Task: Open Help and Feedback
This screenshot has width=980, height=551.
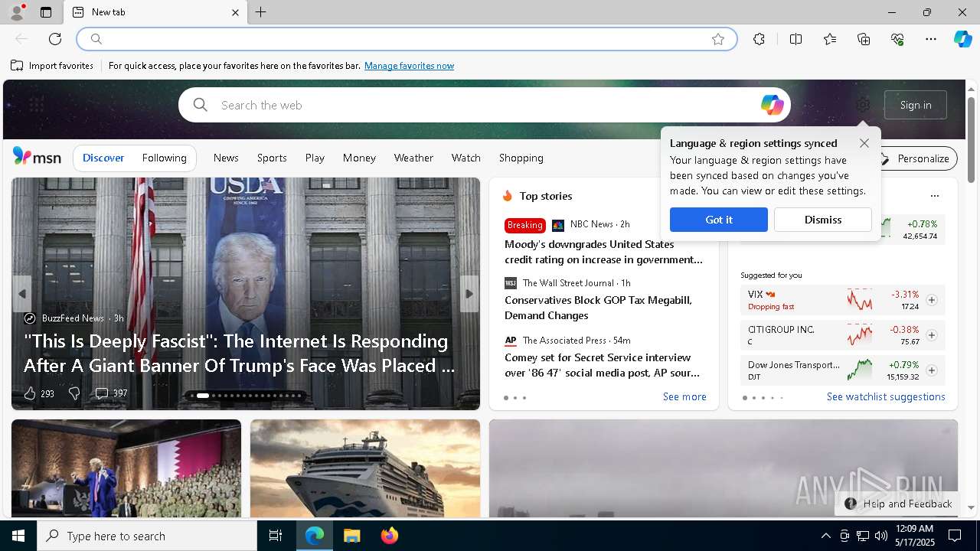Action: [897, 504]
